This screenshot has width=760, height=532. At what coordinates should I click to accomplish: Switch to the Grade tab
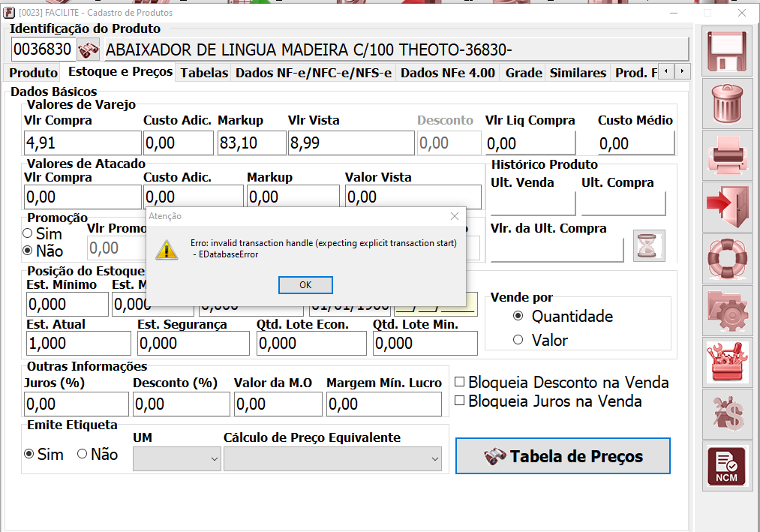point(524,73)
